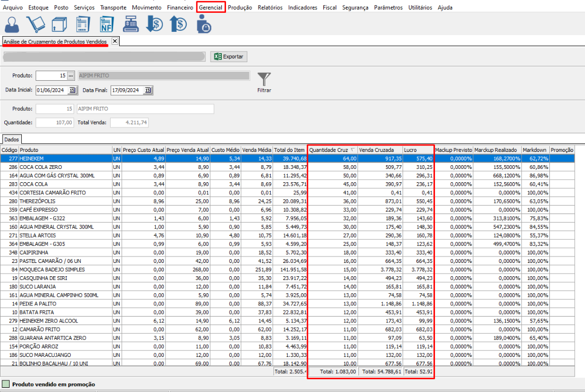This screenshot has height=392, width=585.
Task: Open the hand truck stock icon
Action: 36,24
